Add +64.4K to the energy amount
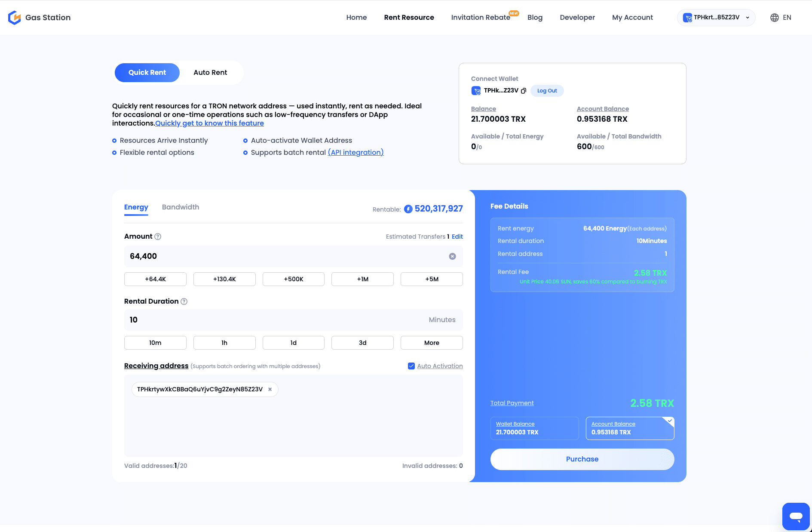The height and width of the screenshot is (532, 812). (155, 279)
